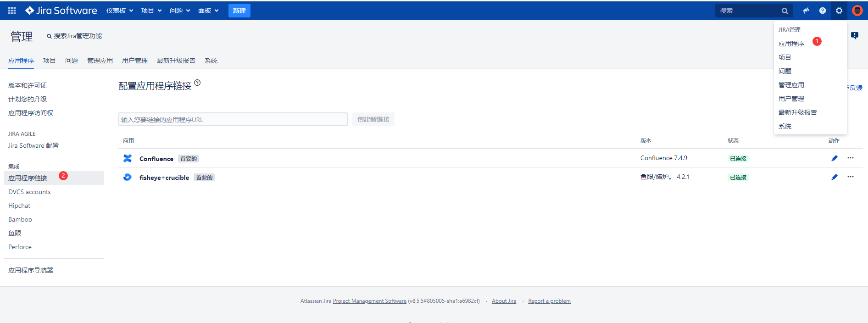Click the search magnifier icon in top bar
This screenshot has height=323, width=868.
(x=785, y=11)
